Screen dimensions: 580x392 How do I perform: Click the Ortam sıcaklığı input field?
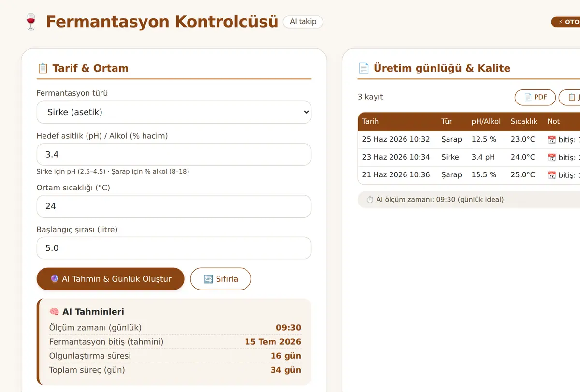[174, 206]
